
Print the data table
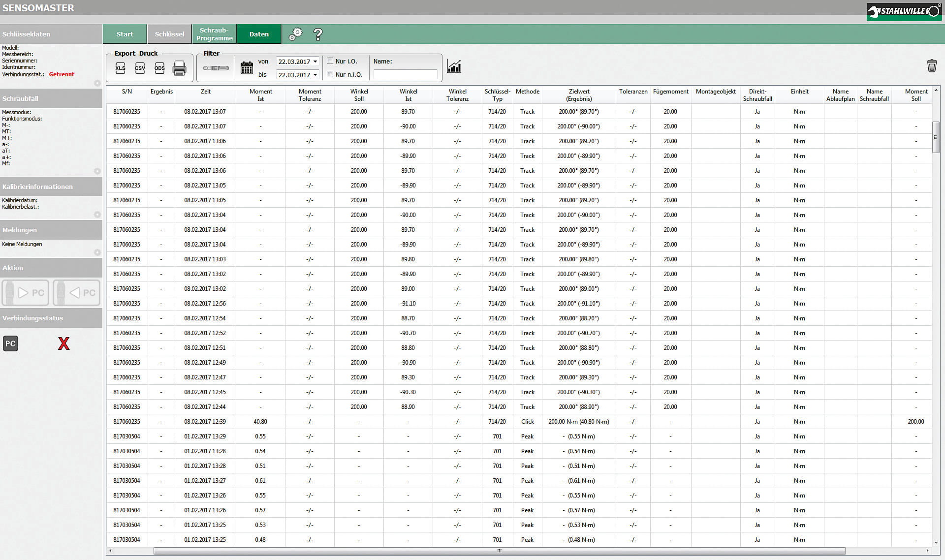pos(180,68)
